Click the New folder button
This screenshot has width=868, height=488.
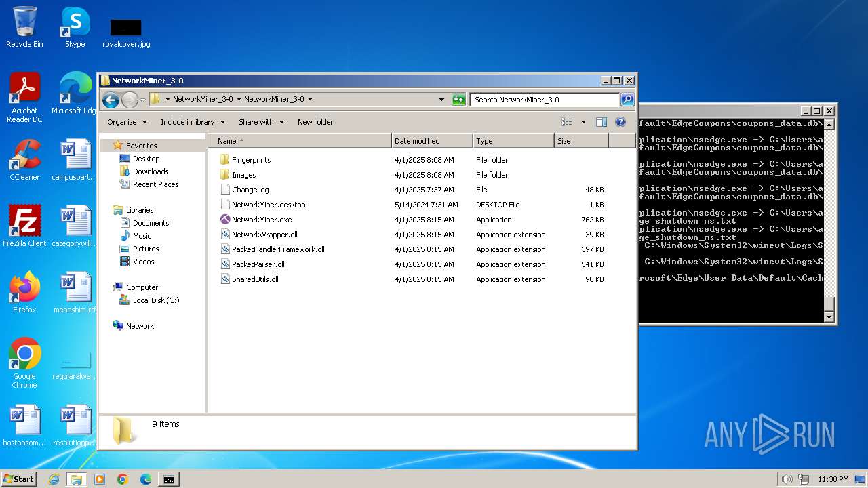315,122
